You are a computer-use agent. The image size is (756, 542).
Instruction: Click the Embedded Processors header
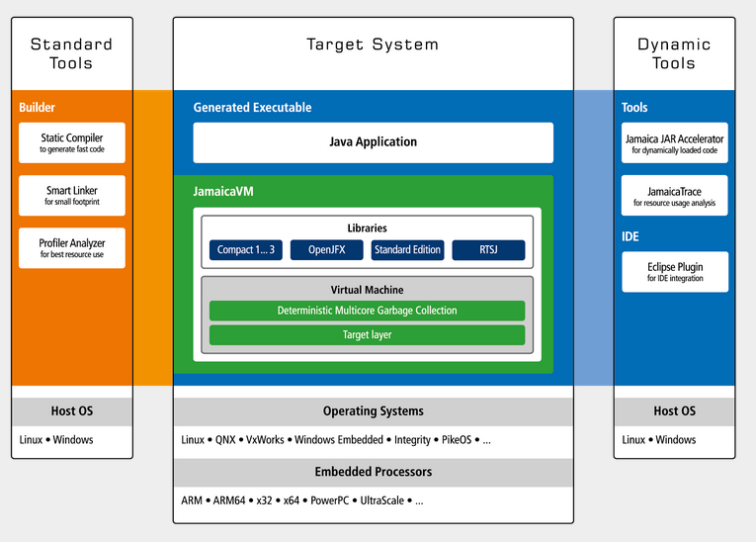click(x=374, y=472)
